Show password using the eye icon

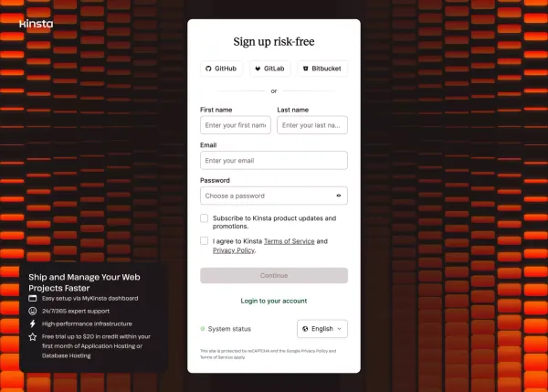[339, 196]
